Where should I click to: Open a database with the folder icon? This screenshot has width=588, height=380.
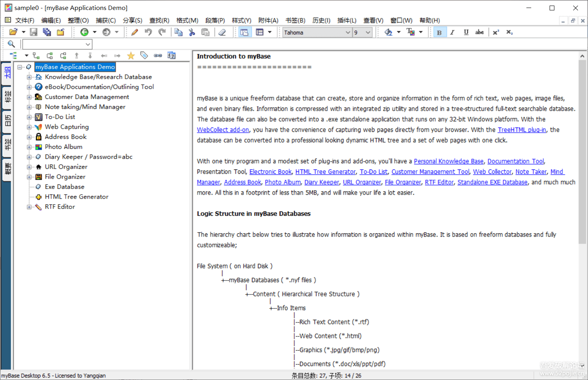(13, 32)
